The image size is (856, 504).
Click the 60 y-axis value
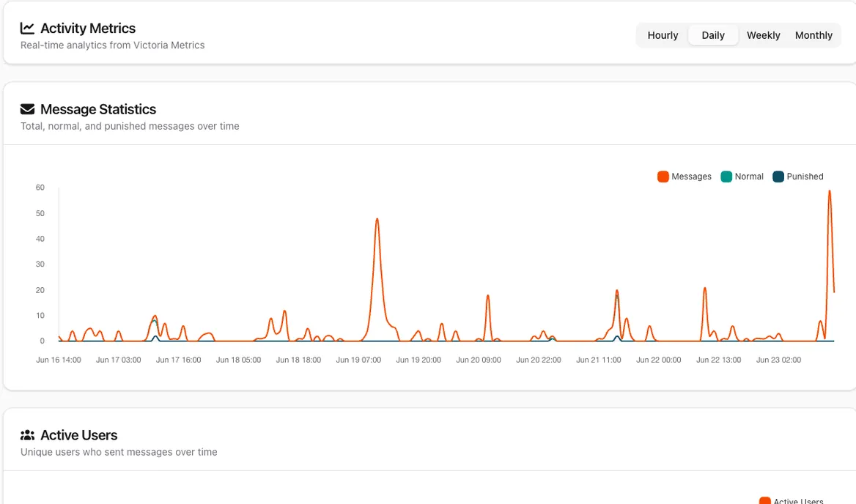(x=40, y=188)
